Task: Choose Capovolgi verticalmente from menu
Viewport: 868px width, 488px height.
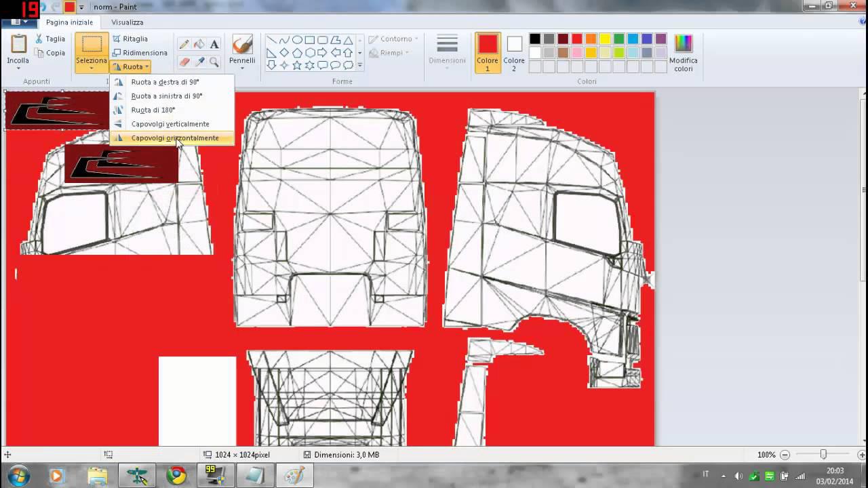Action: [x=170, y=124]
